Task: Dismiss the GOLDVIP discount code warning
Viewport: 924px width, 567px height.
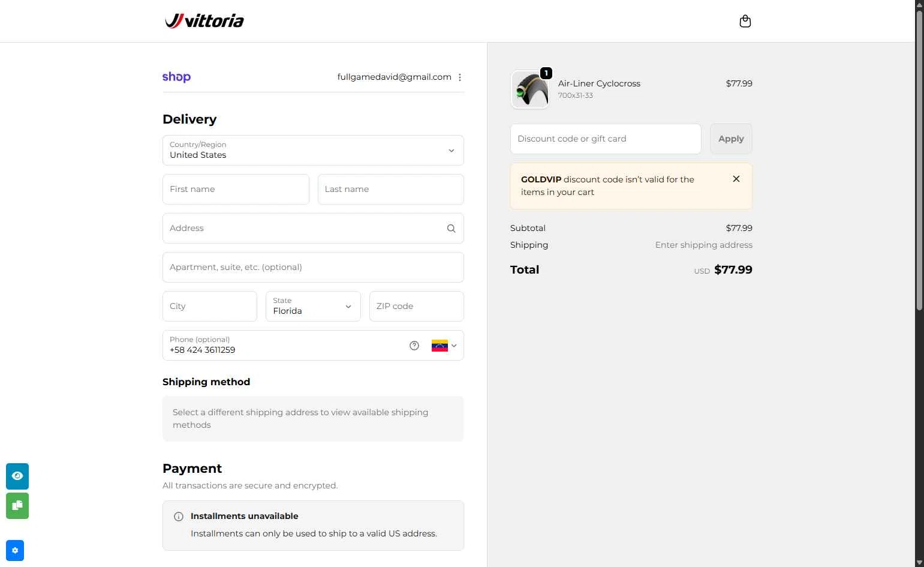Action: coord(736,179)
